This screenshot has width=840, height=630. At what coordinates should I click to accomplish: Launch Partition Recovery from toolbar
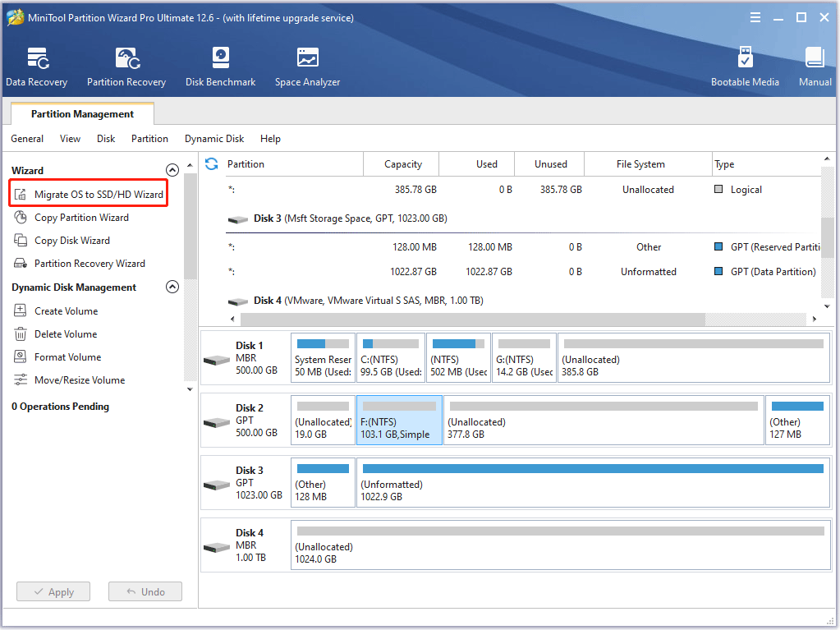tap(126, 67)
